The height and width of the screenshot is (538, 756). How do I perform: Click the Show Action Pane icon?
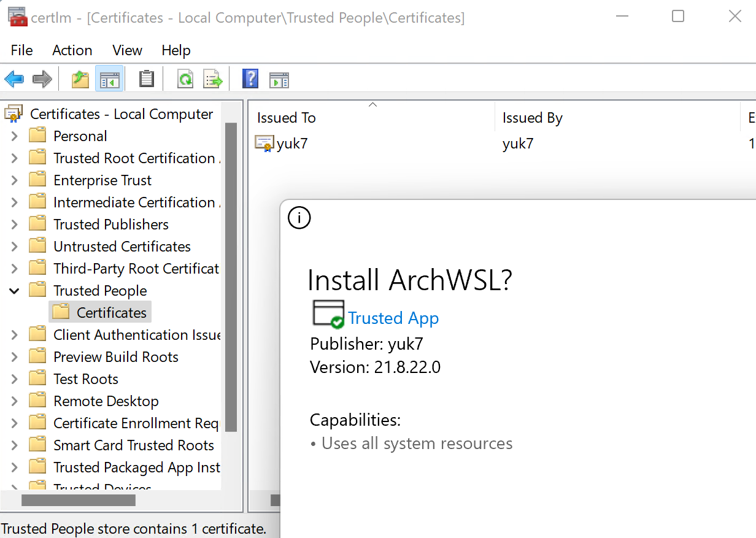tap(279, 79)
